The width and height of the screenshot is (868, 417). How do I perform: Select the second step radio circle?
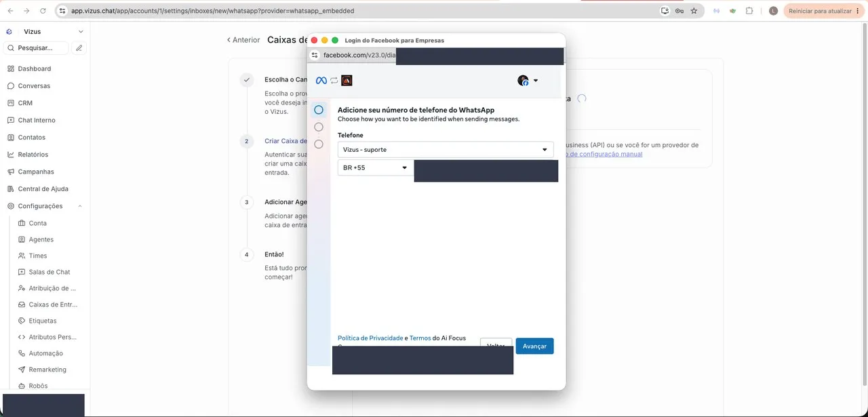coord(319,127)
